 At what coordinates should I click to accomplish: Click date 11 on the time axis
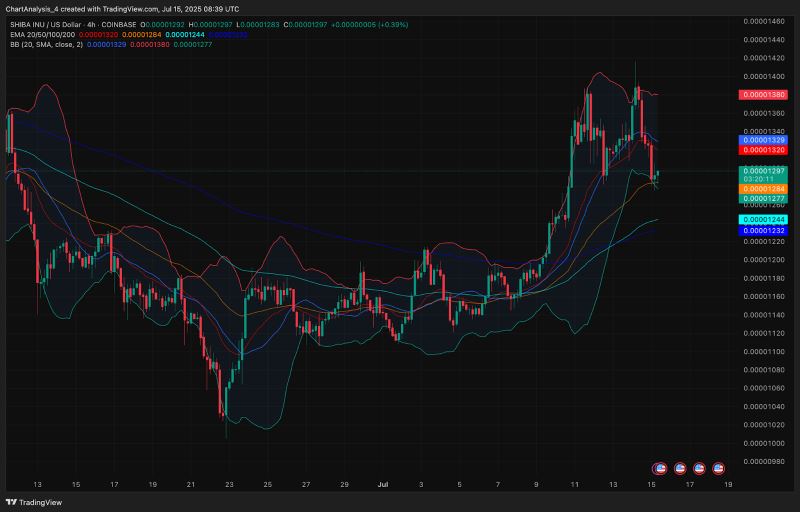pos(575,483)
